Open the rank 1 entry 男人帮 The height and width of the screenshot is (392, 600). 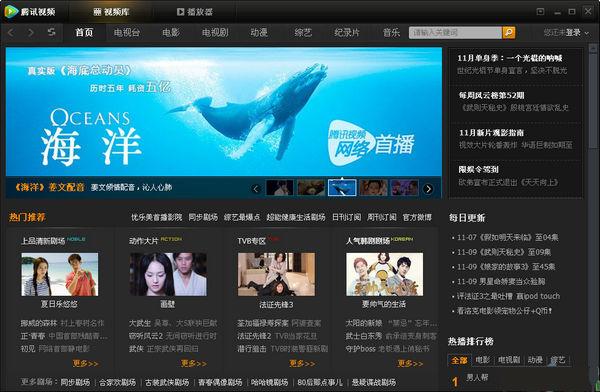point(477,377)
